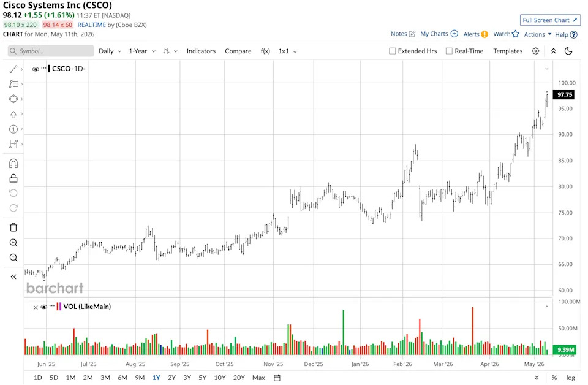Remove the VOL indicator pane

pyautogui.click(x=36, y=307)
